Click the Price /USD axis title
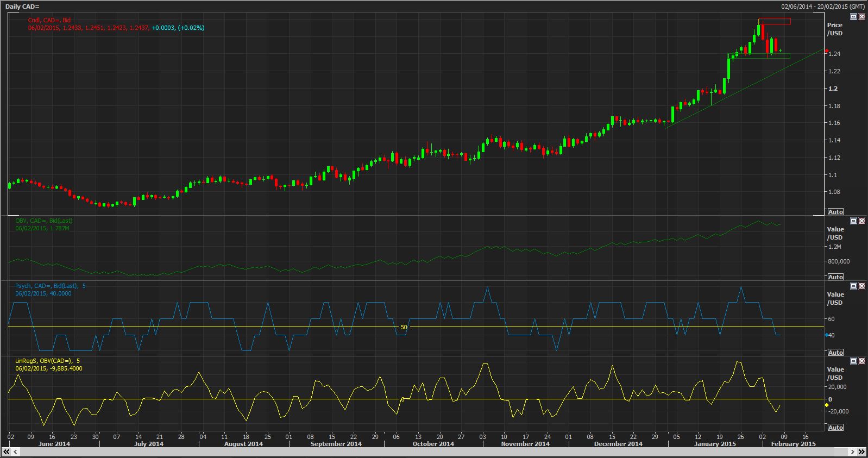868x458 pixels. 835,29
